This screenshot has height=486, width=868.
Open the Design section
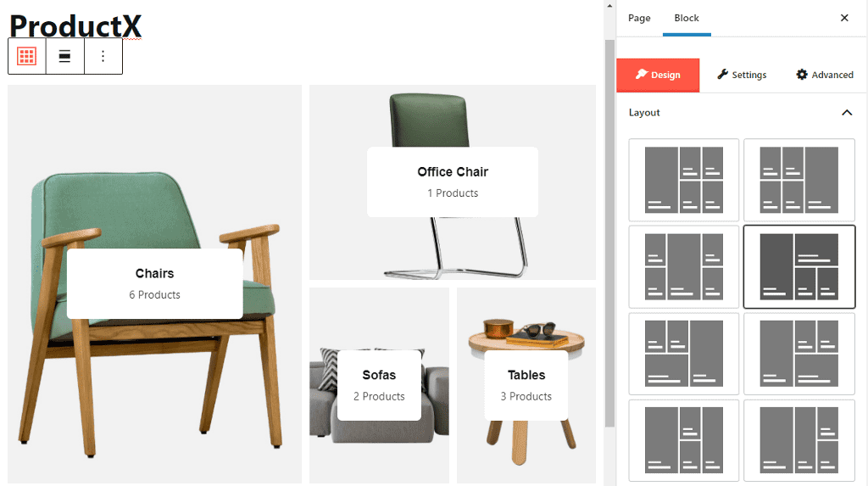(x=658, y=75)
